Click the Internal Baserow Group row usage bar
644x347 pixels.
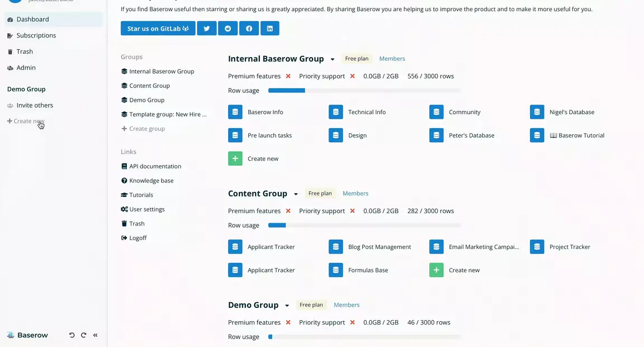[x=364, y=91]
